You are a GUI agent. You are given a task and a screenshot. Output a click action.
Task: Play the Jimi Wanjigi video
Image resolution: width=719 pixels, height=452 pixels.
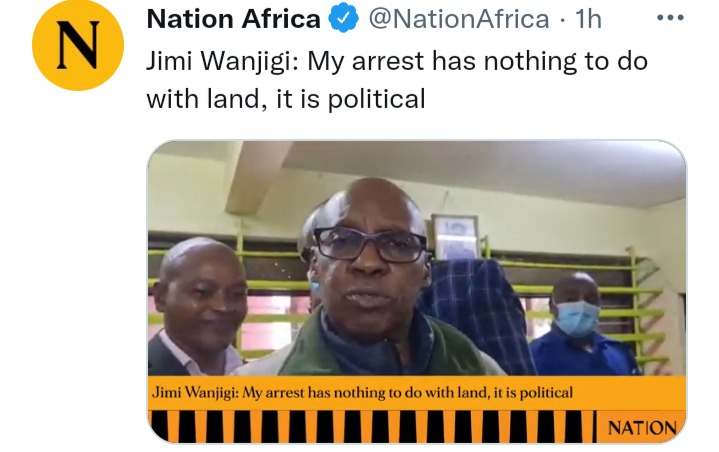416,292
